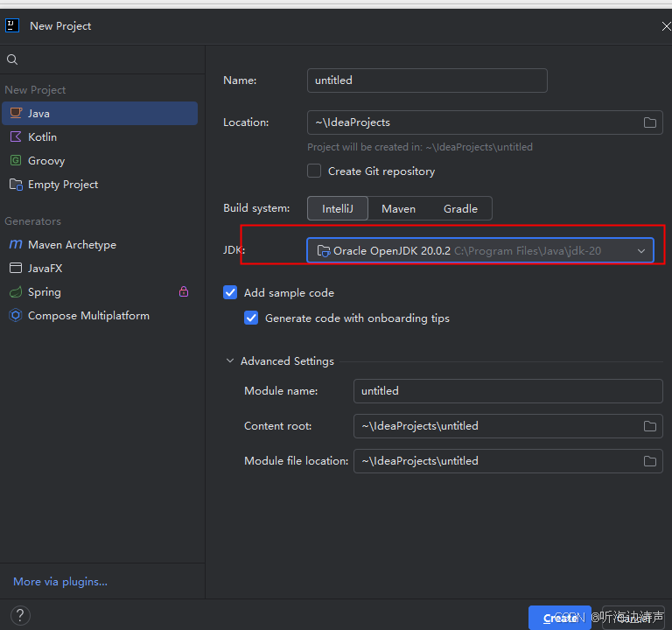The width and height of the screenshot is (672, 630).
Task: Select Gradle build system
Action: pyautogui.click(x=460, y=209)
